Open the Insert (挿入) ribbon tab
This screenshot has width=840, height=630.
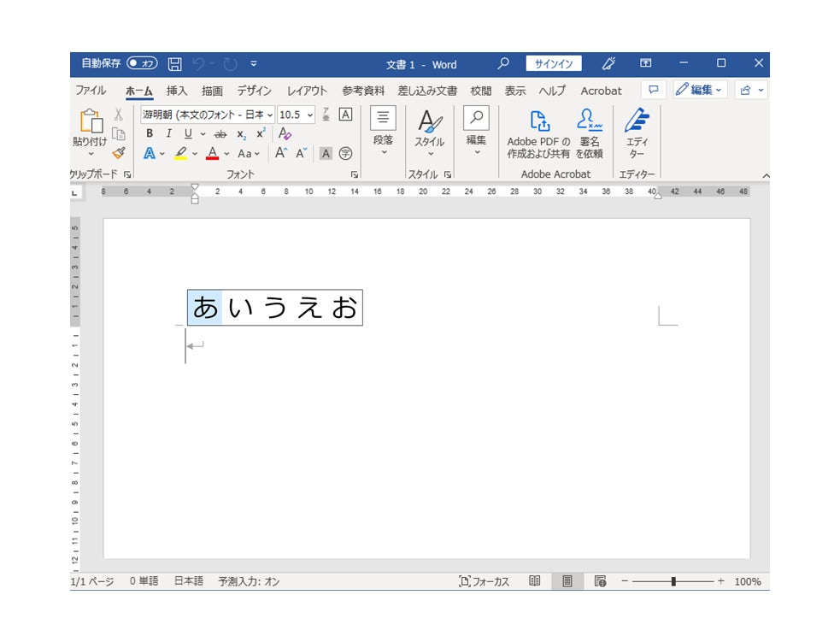tap(177, 91)
